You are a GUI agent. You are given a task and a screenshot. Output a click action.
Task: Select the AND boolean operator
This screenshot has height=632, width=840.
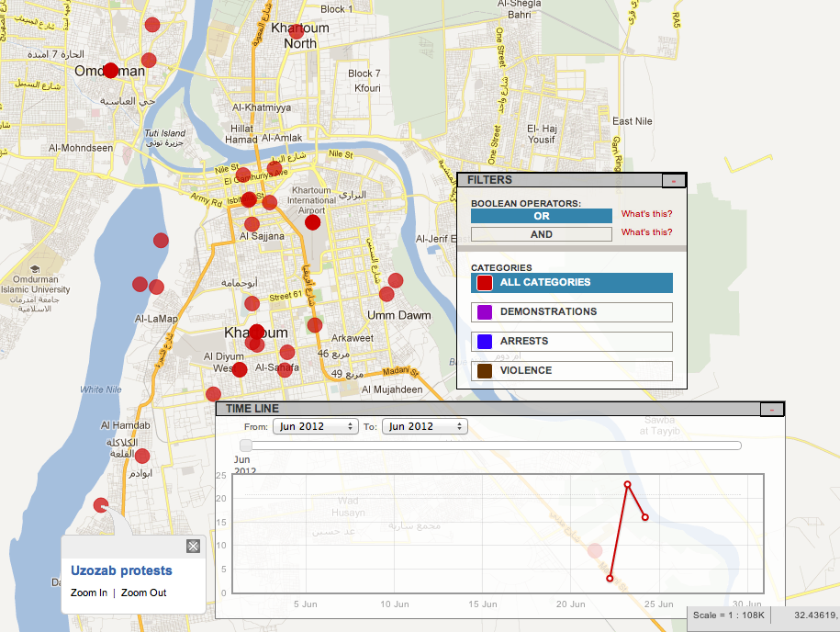tap(541, 234)
